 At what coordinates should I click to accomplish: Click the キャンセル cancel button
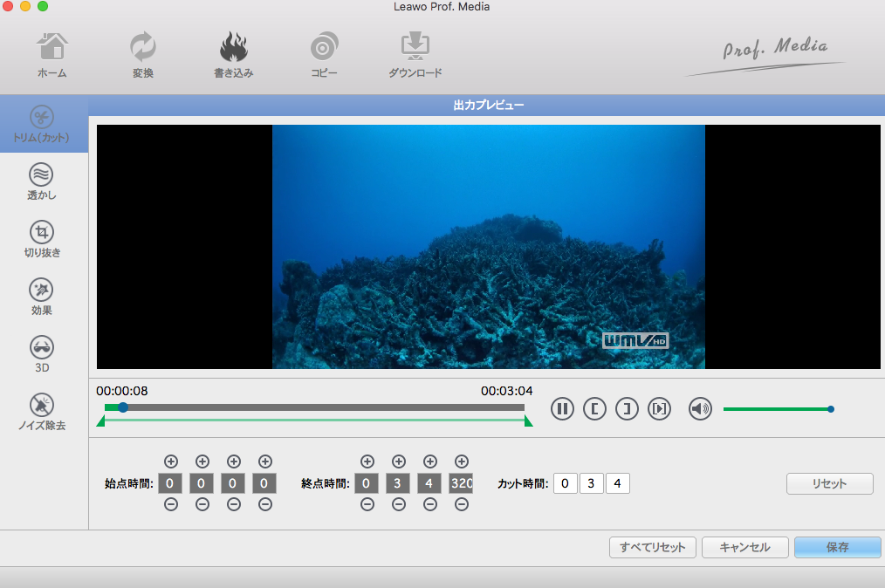point(745,547)
